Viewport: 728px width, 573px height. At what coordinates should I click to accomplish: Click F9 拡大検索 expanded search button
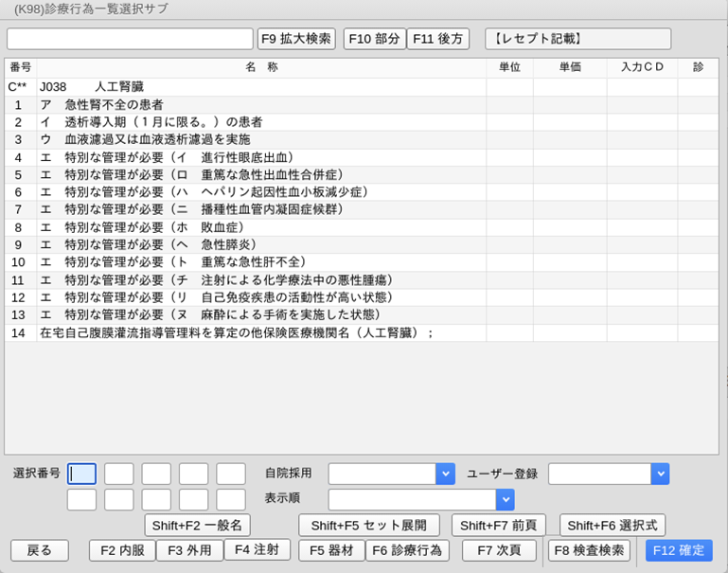click(x=296, y=39)
